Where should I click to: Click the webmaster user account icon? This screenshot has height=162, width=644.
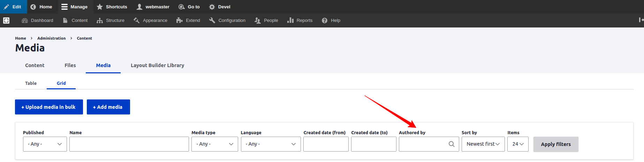139,7
